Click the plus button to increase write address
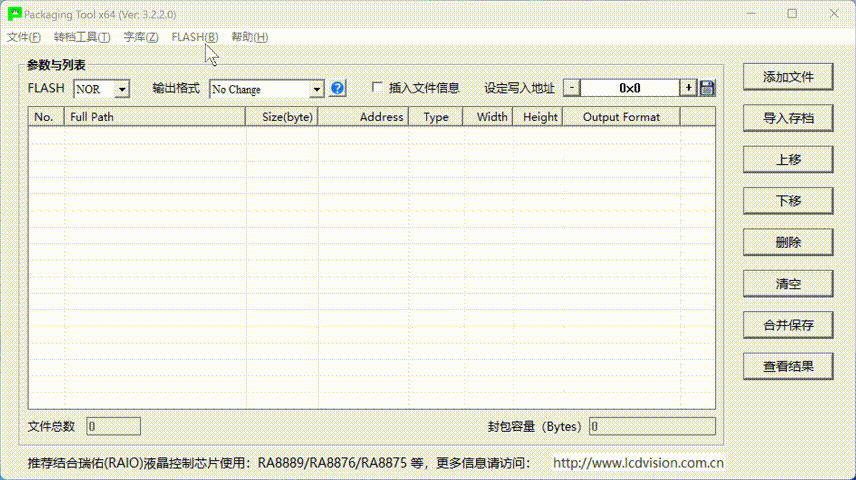 (x=688, y=88)
